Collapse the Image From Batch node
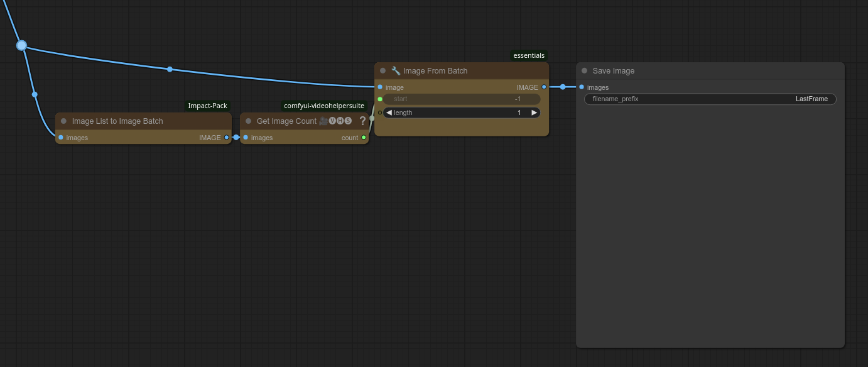 pyautogui.click(x=382, y=71)
